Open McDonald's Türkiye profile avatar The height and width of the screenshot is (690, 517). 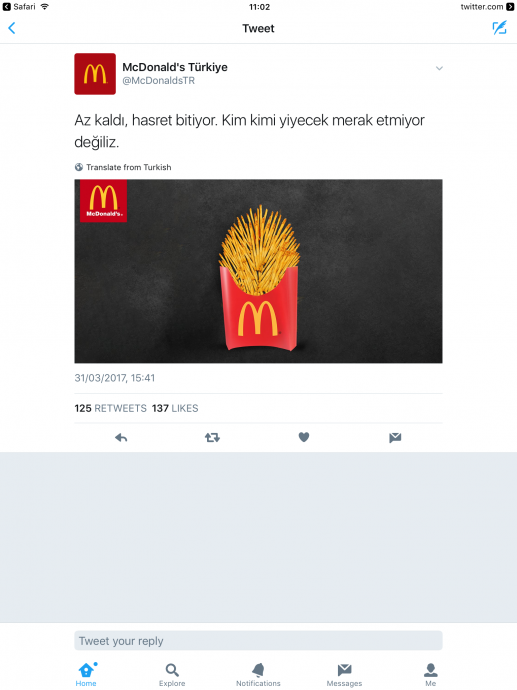coord(95,74)
